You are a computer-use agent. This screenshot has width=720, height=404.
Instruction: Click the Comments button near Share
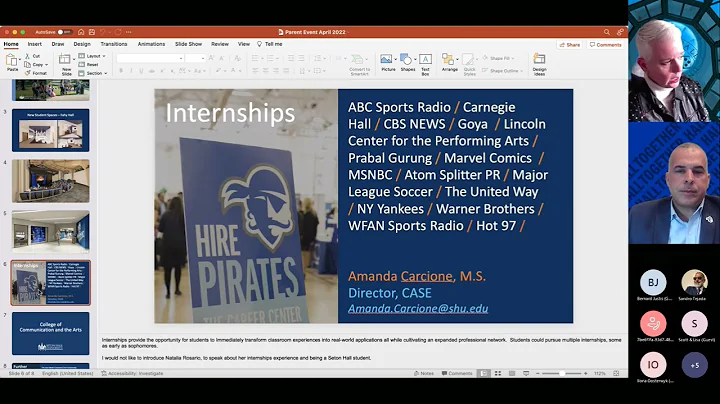(x=606, y=45)
